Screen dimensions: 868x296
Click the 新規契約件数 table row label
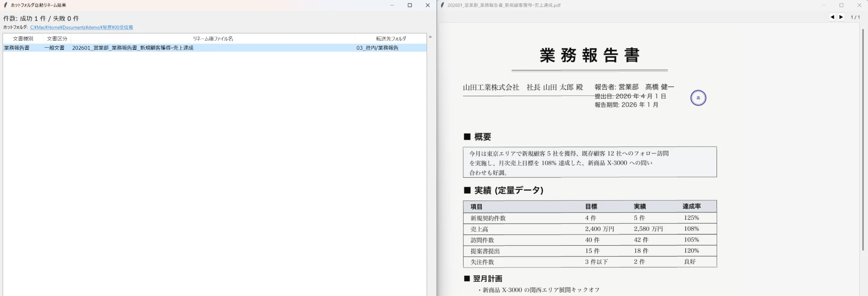[488, 218]
